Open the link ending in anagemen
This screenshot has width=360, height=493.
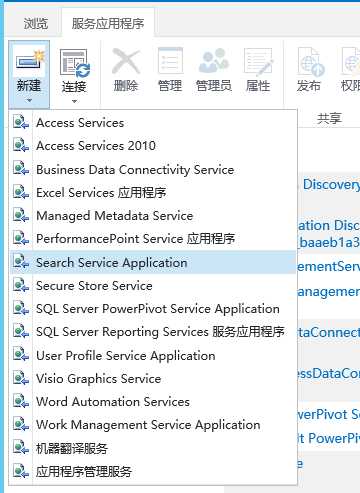click(x=329, y=292)
